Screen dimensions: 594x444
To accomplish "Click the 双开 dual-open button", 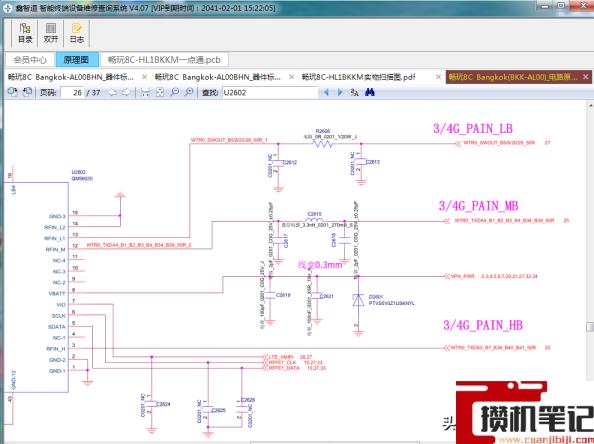I will click(51, 33).
